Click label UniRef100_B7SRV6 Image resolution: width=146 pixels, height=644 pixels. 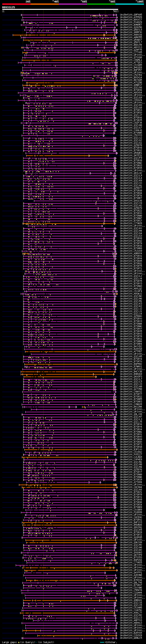coord(131,90)
